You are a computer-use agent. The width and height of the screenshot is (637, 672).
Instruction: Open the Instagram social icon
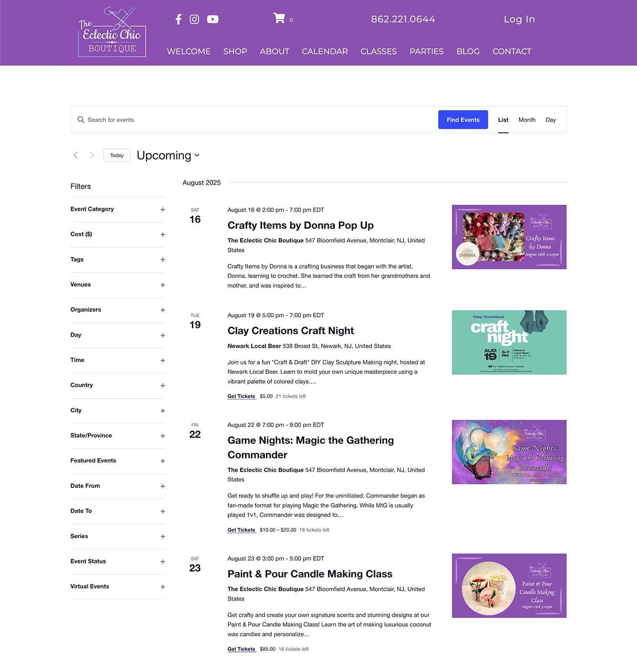pos(194,20)
